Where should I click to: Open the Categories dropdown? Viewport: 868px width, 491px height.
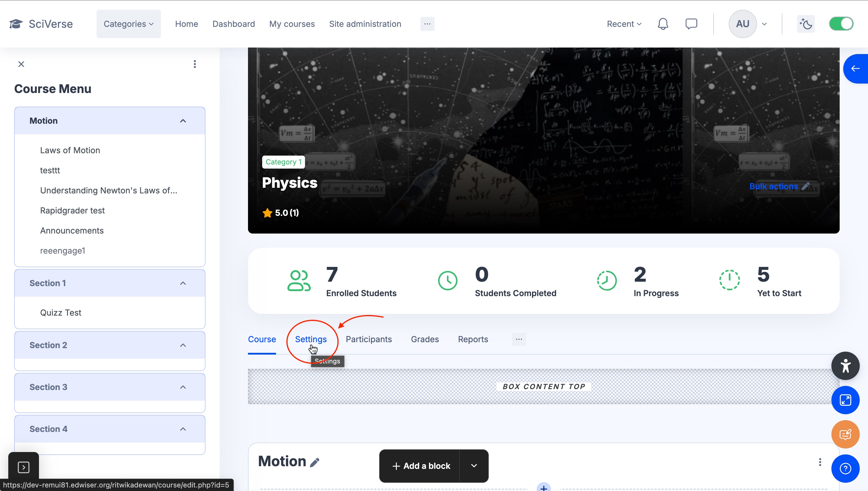128,24
